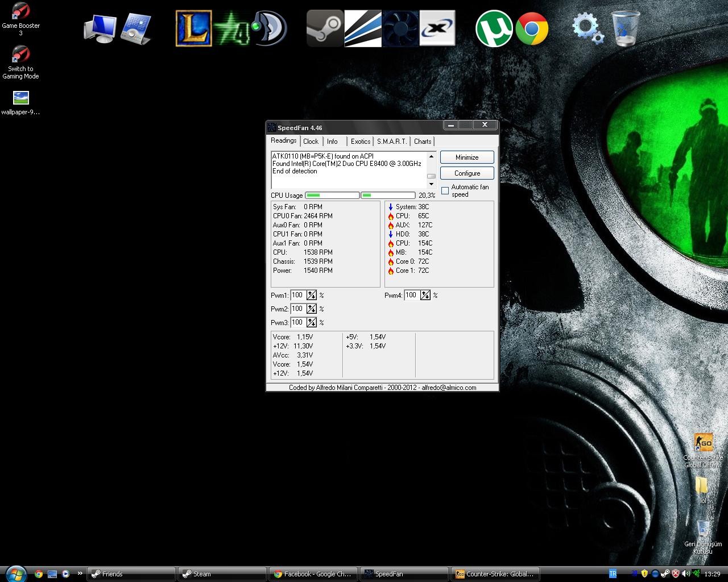Open the My Computer monitor icon
This screenshot has width=728, height=582.
coord(100,28)
